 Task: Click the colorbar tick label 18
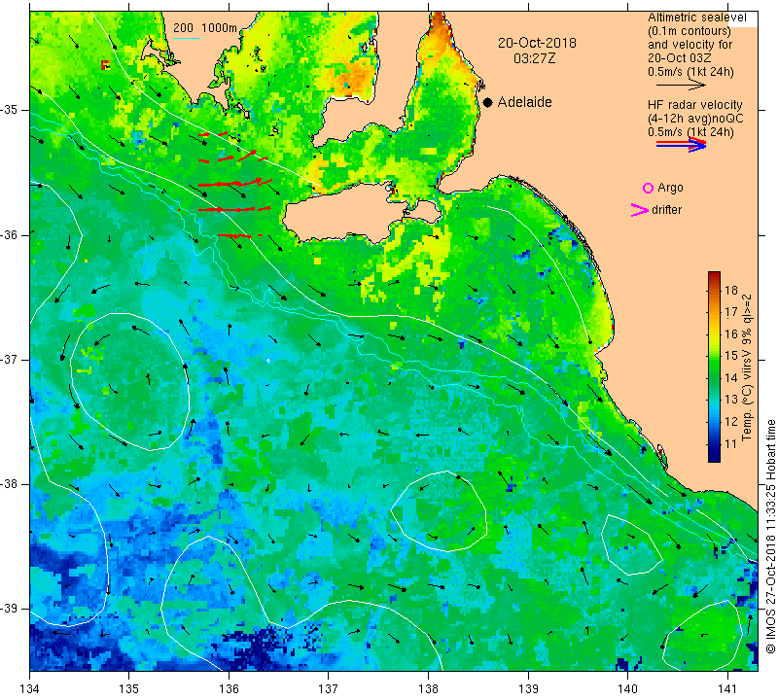(x=731, y=291)
